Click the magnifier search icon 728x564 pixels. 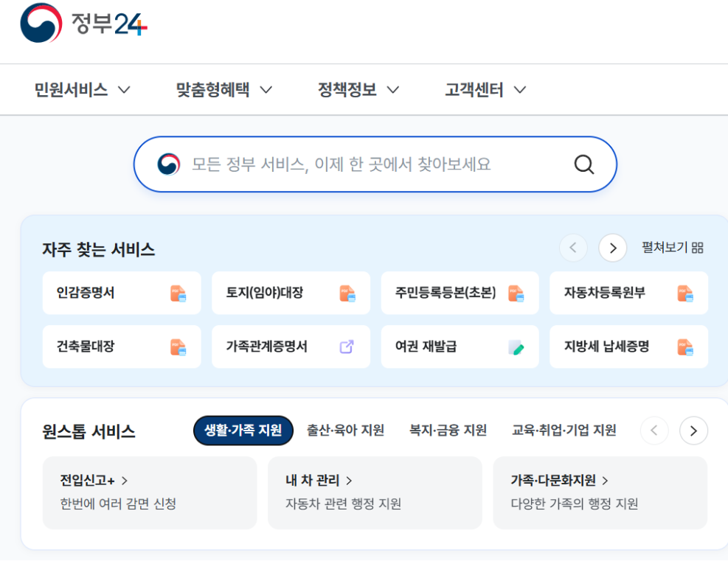point(583,164)
